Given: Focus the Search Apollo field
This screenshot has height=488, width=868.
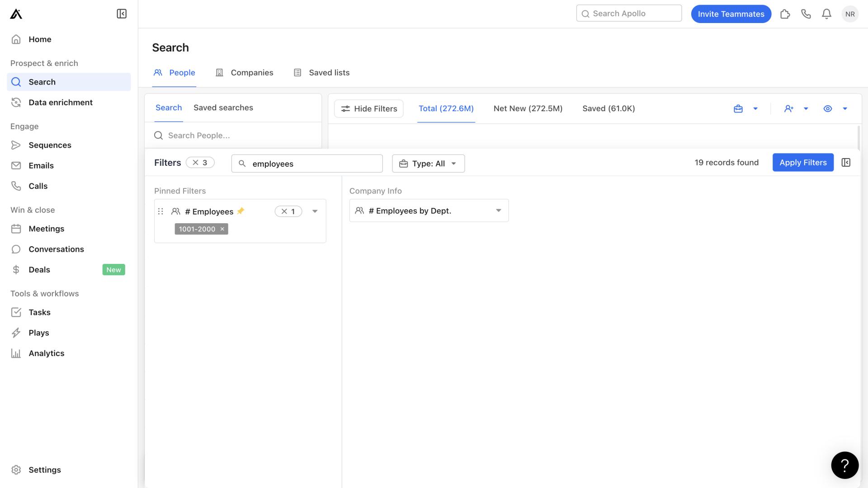Looking at the screenshot, I should [x=629, y=14].
